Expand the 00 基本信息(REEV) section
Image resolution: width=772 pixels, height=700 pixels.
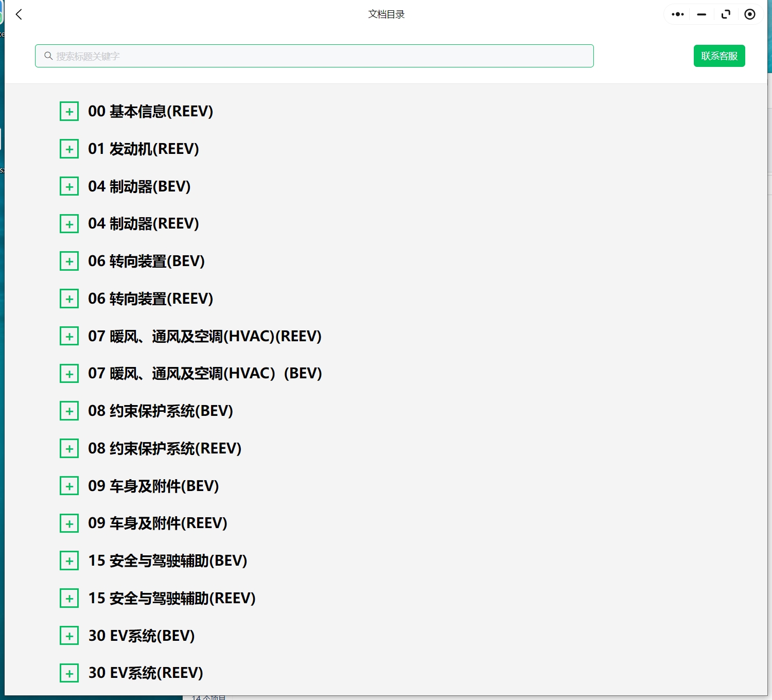coord(69,112)
